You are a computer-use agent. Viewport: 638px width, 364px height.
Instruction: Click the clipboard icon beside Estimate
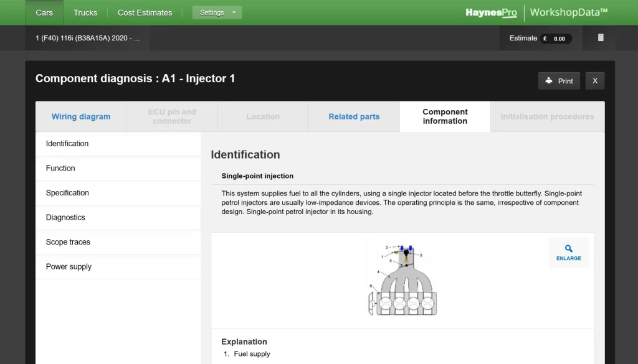pos(601,38)
